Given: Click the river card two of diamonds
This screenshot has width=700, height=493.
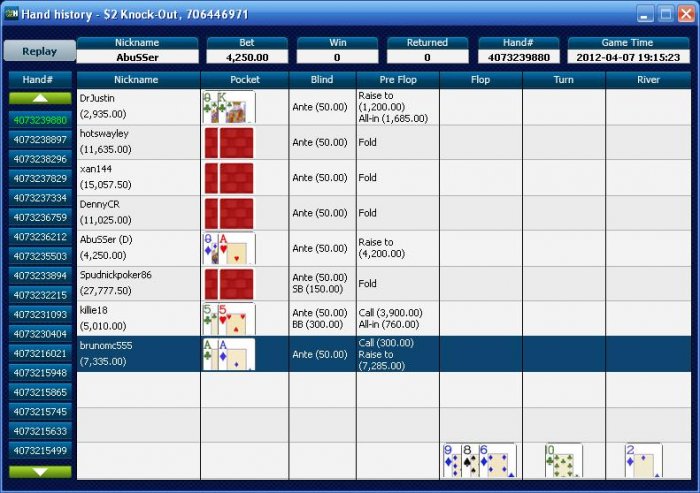Looking at the screenshot, I should [x=644, y=461].
